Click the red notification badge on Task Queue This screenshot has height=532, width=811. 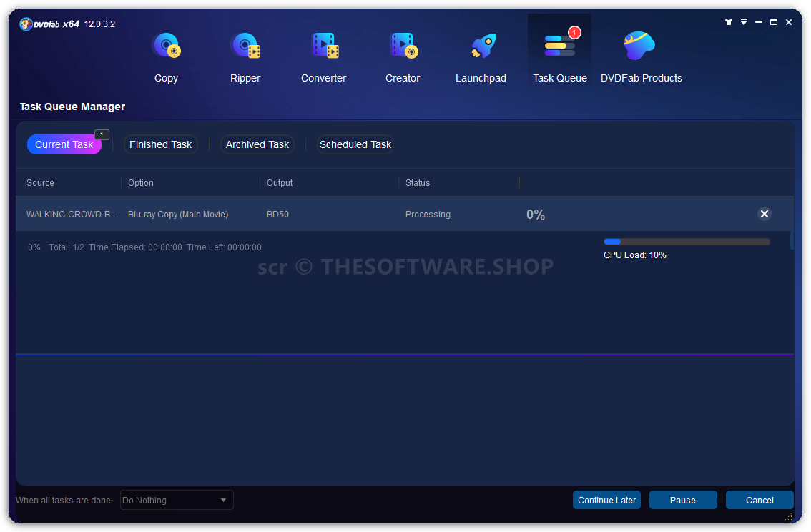click(574, 33)
